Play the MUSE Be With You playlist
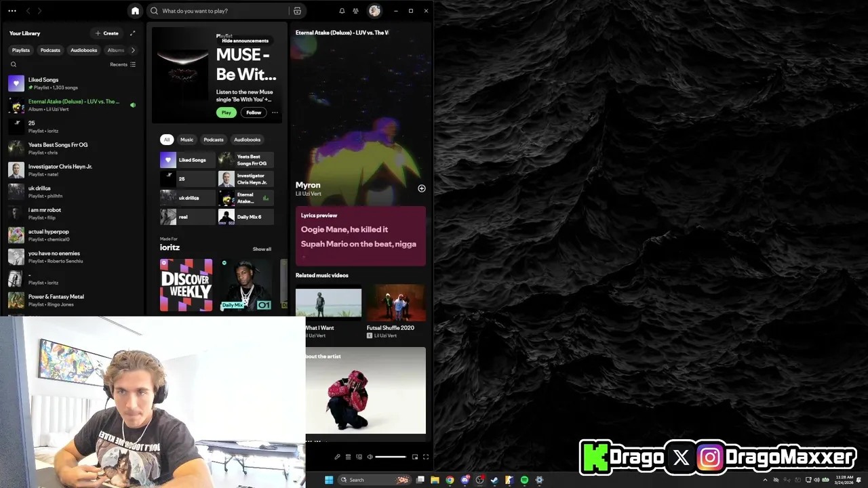This screenshot has width=868, height=488. point(226,113)
